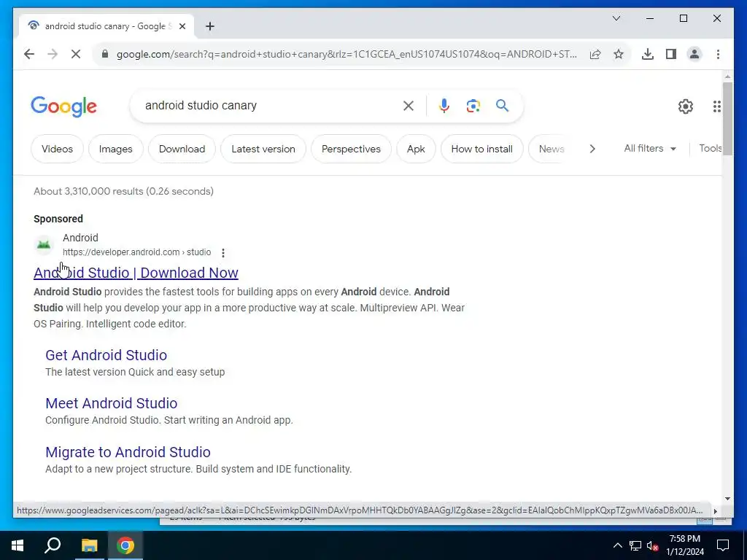
Task: Click the Chrome taskbar icon
Action: click(125, 545)
